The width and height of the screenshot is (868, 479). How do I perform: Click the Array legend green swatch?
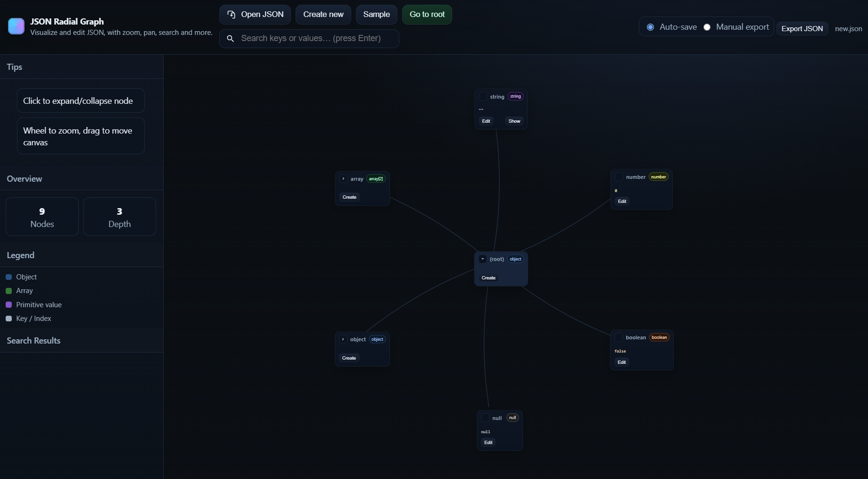8,291
